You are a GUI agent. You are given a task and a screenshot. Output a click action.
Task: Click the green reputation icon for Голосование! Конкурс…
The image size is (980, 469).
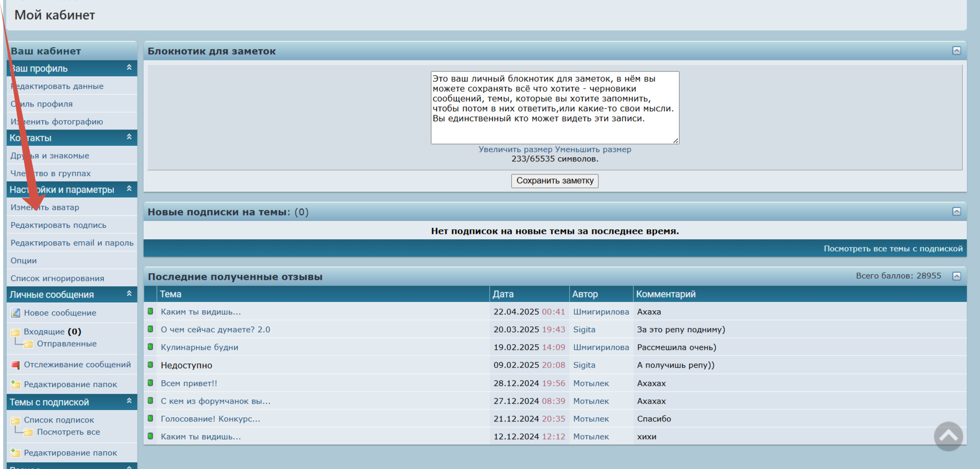pos(150,418)
